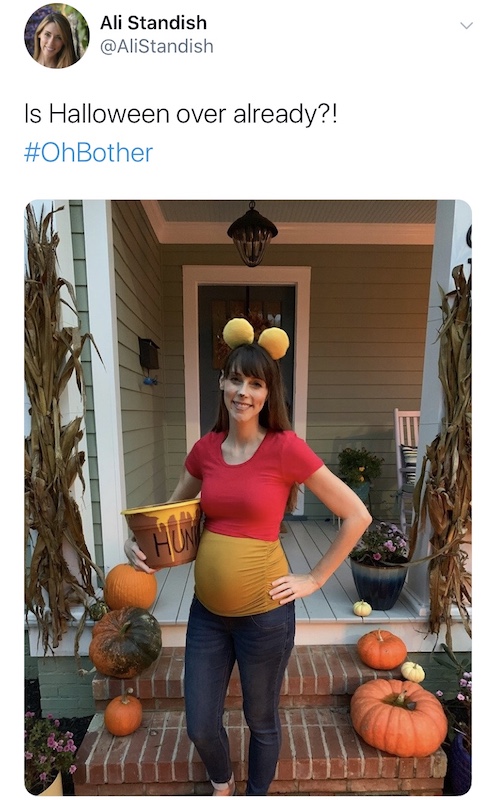Click the hanging porch lantern in photo
This screenshot has width=496, height=800.
tap(252, 235)
